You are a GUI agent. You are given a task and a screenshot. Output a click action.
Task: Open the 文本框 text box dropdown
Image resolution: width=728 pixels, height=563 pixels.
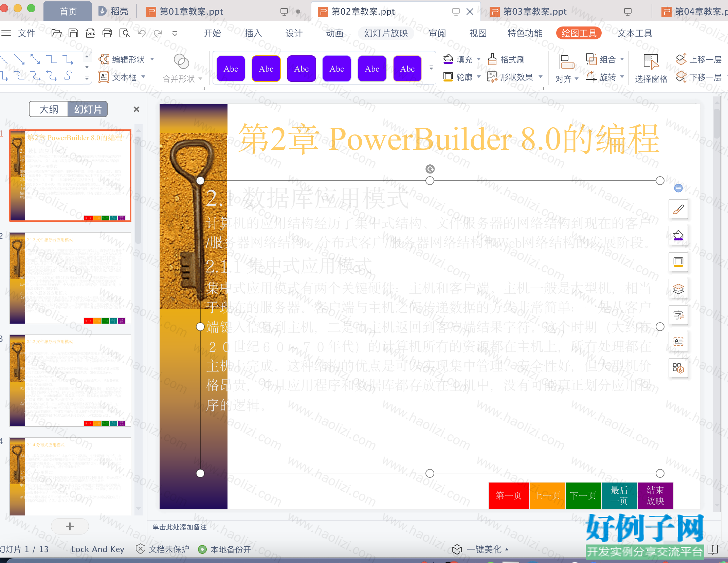click(x=143, y=77)
